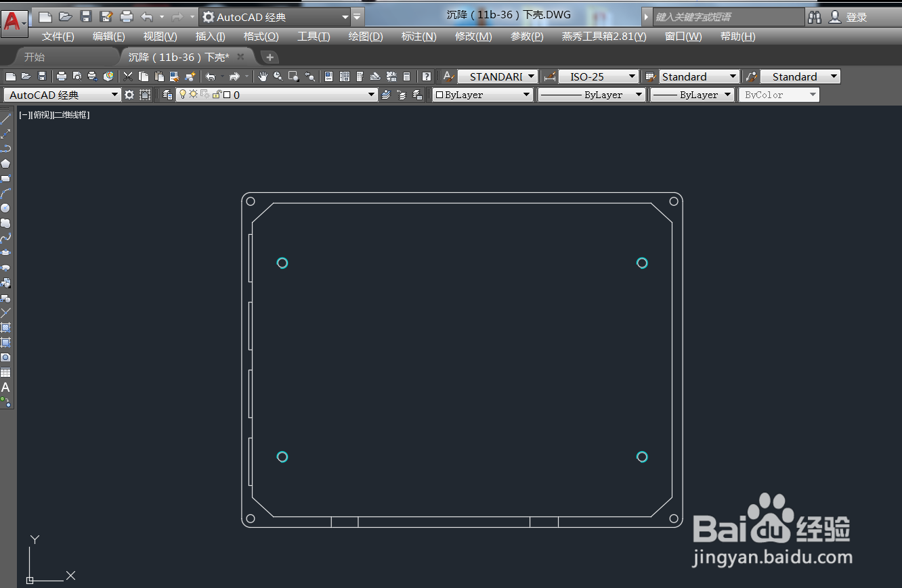Click the [俯视] view control label
902x588 pixels.
[x=42, y=115]
